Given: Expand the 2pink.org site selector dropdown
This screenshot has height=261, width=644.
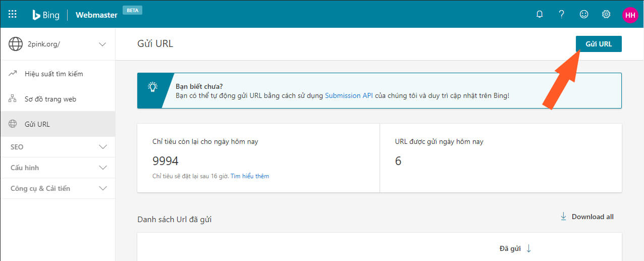Looking at the screenshot, I should (102, 44).
